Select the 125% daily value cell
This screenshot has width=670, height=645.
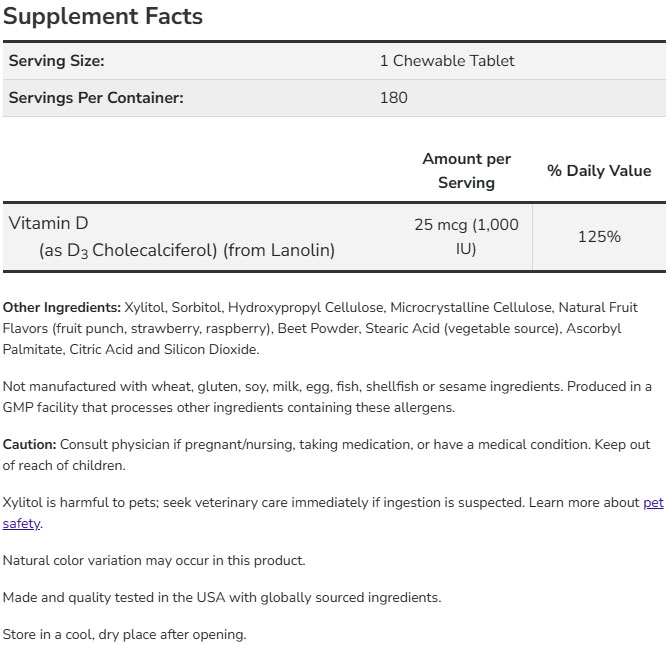click(x=599, y=237)
